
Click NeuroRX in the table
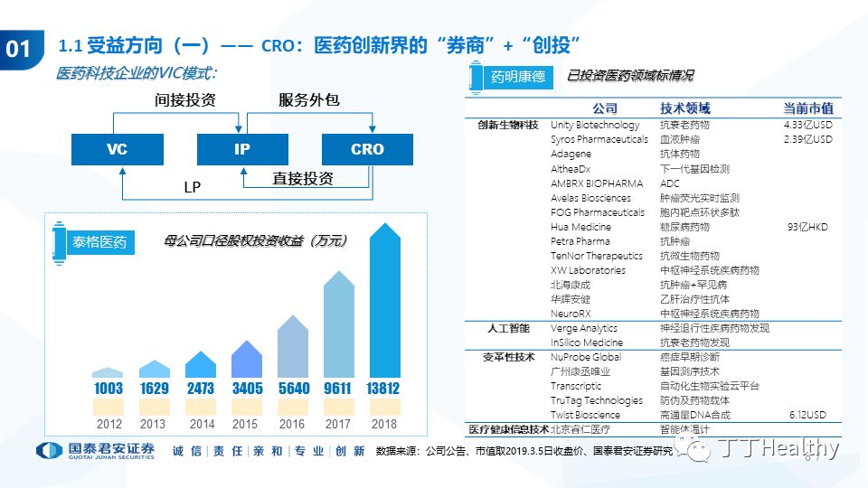[x=571, y=314]
